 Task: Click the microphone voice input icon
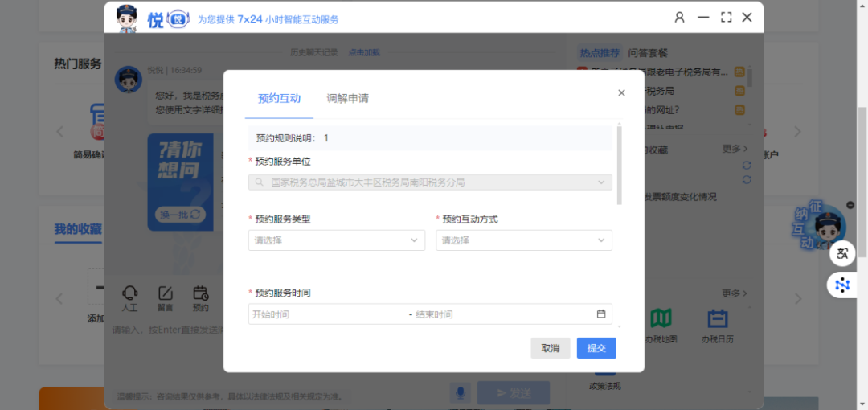point(461,392)
